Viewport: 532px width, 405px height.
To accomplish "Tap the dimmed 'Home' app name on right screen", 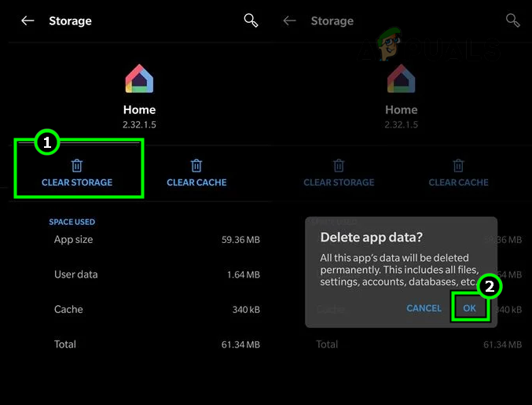I will (x=402, y=109).
